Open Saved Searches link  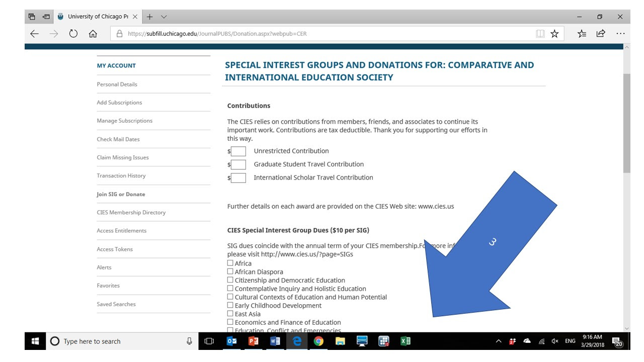[x=116, y=304]
